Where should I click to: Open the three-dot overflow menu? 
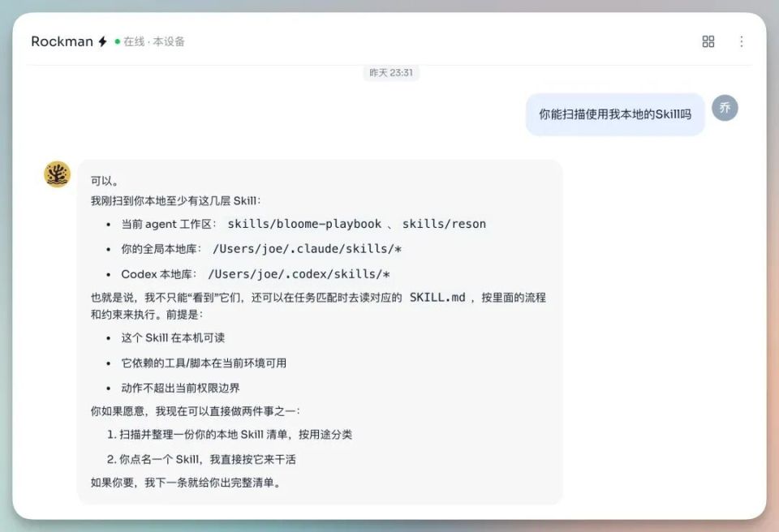pos(742,41)
